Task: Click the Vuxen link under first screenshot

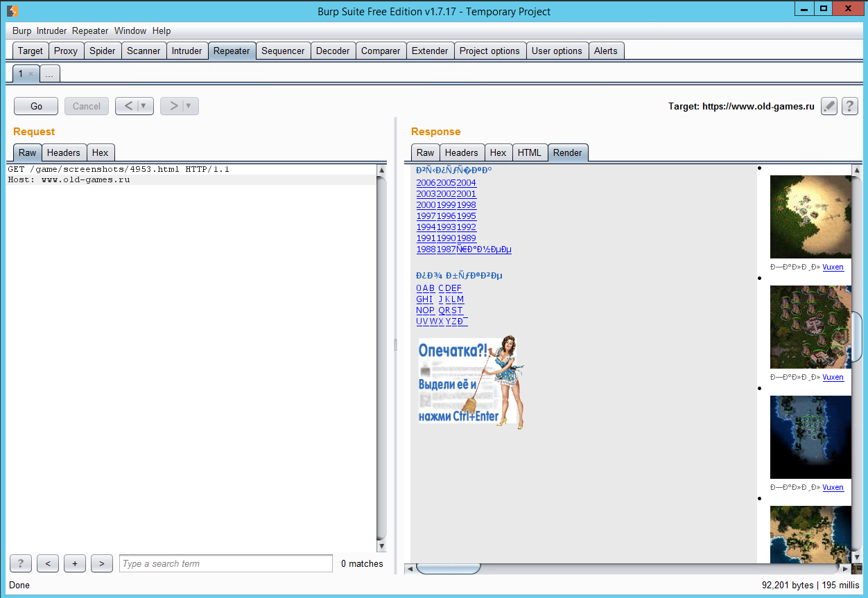Action: point(833,267)
